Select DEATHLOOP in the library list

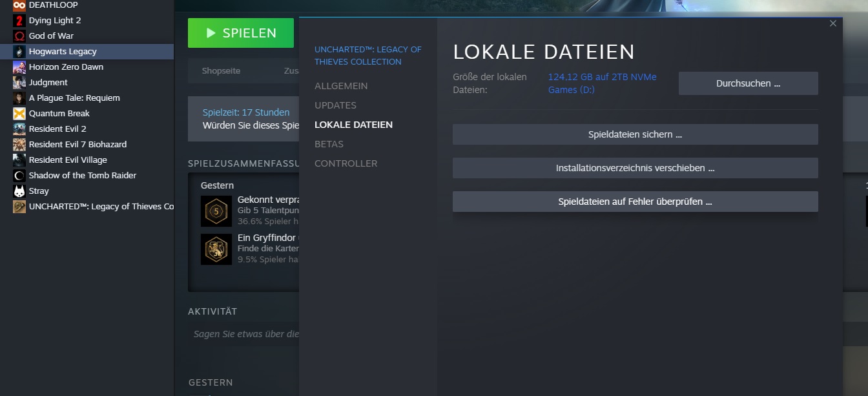click(87, 5)
